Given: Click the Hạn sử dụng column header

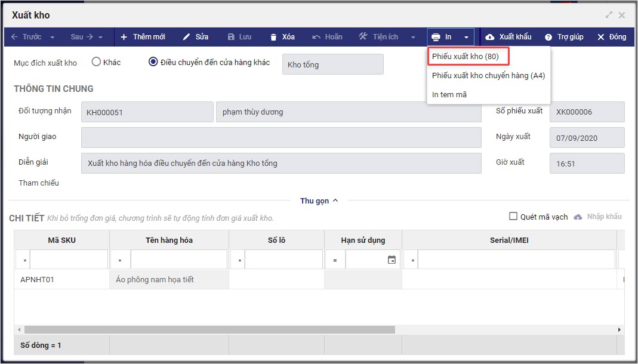Looking at the screenshot, I should pyautogui.click(x=363, y=240).
